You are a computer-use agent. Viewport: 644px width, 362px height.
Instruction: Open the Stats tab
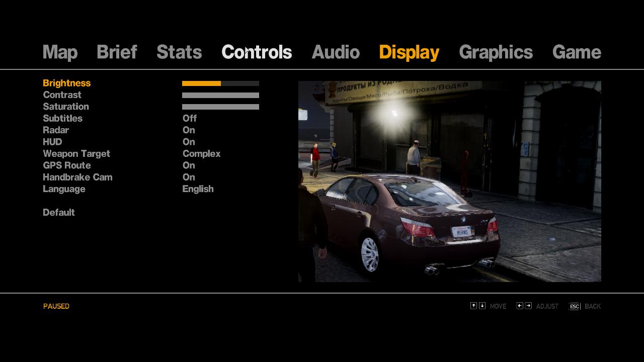(x=179, y=52)
